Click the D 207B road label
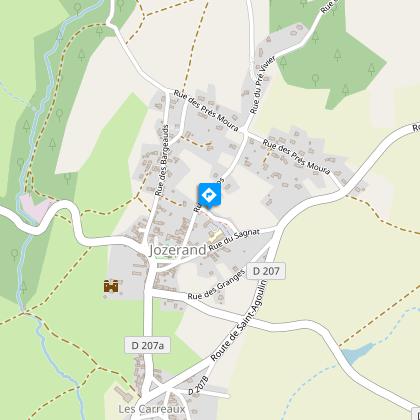This screenshot has height=420, width=420. tap(198, 385)
